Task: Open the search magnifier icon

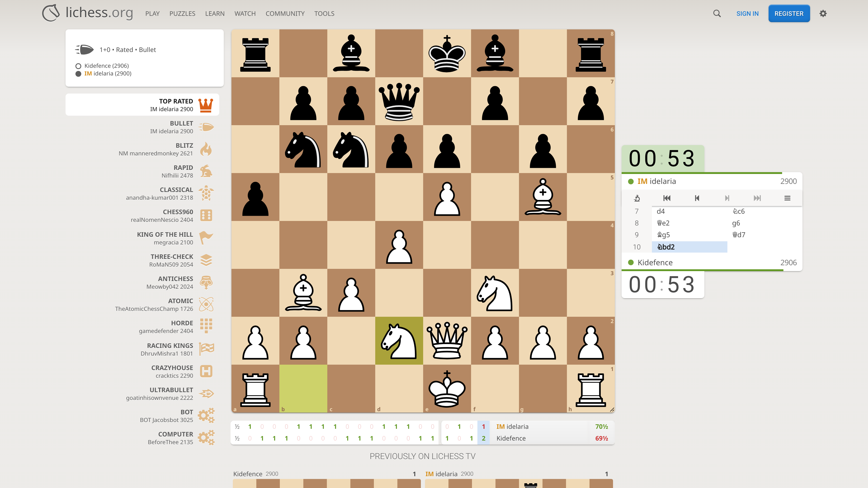Action: [x=717, y=14]
